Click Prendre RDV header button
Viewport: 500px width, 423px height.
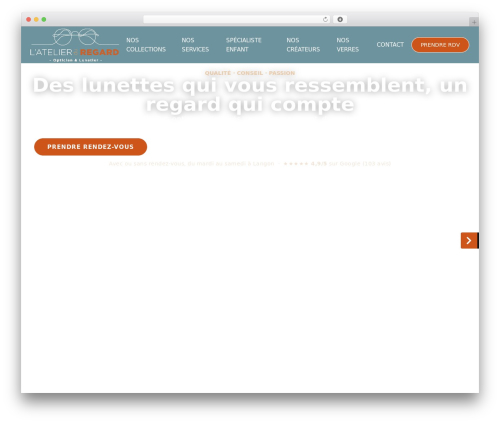click(440, 45)
